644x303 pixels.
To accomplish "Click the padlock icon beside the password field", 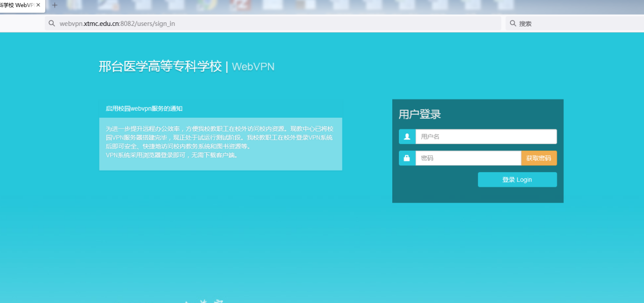I will point(407,158).
